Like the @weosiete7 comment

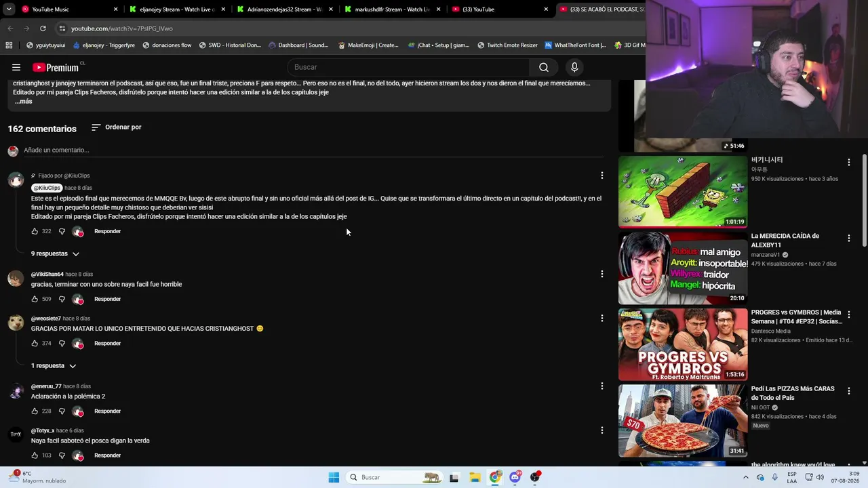point(35,343)
